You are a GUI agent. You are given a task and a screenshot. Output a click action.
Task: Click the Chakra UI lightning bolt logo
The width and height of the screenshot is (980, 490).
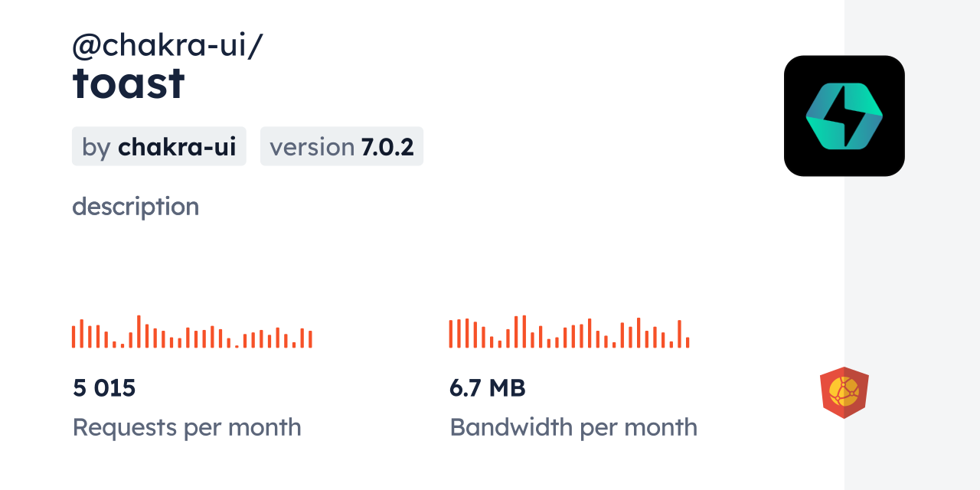click(844, 116)
